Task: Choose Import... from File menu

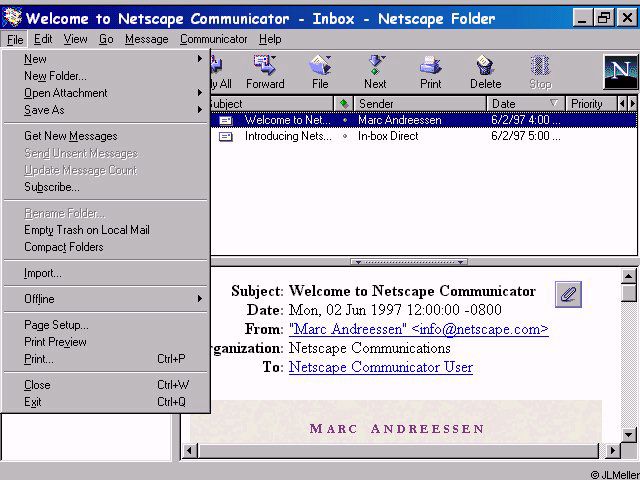Action: 106,273
